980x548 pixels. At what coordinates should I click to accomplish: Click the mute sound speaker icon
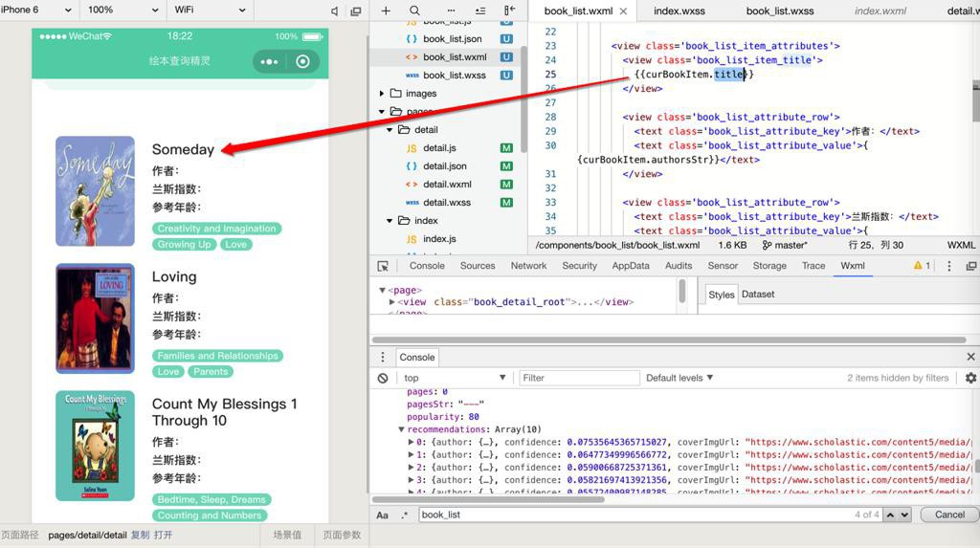pos(334,11)
